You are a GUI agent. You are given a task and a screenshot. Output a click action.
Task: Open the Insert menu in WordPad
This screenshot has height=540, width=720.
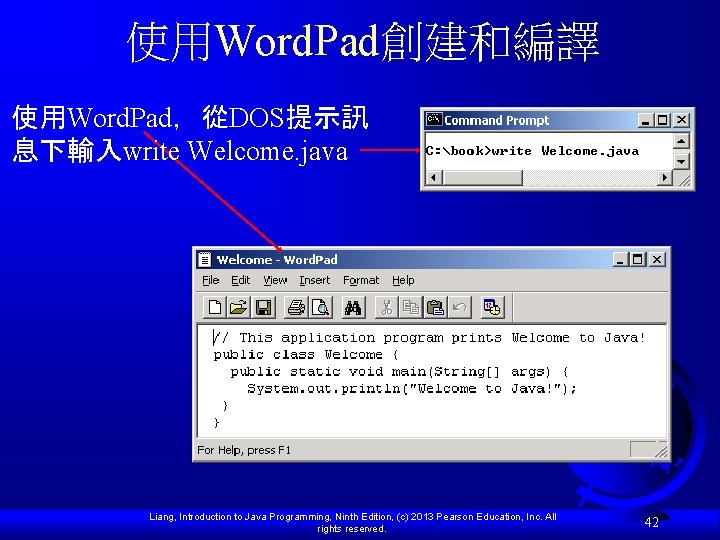pyautogui.click(x=315, y=280)
